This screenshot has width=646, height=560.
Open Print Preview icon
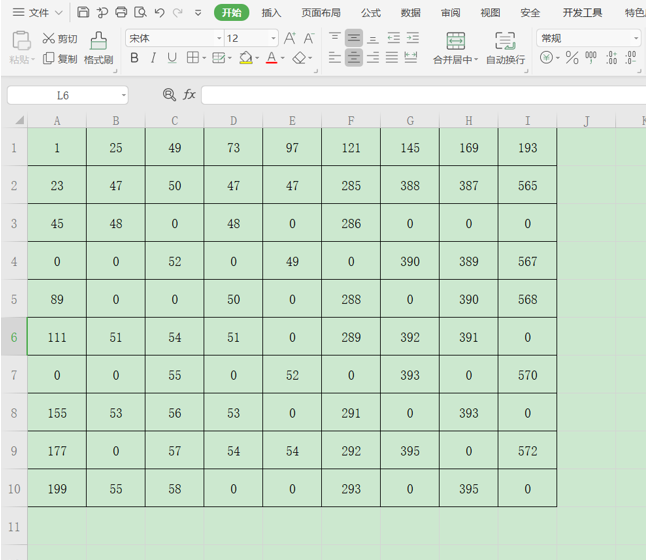point(140,12)
